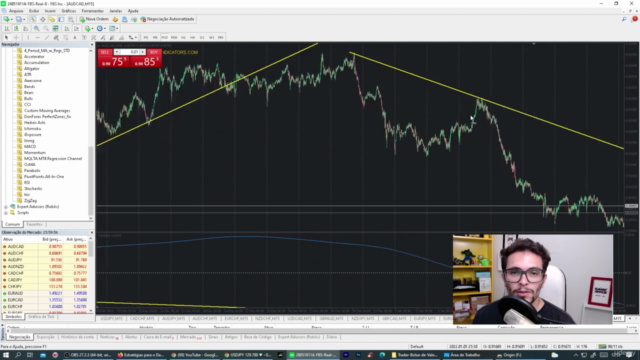The height and width of the screenshot is (360, 640).
Task: Toggle the Data Window crosshair icon
Action: [42, 19]
